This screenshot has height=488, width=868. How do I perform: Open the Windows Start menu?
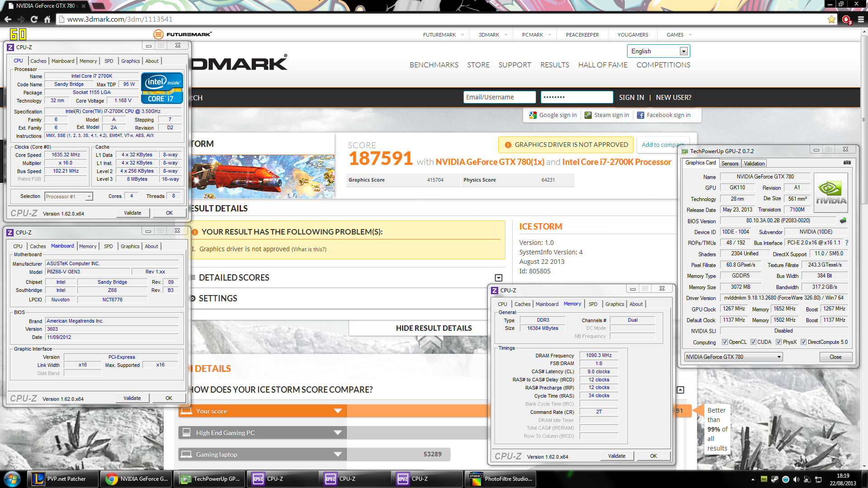12,479
